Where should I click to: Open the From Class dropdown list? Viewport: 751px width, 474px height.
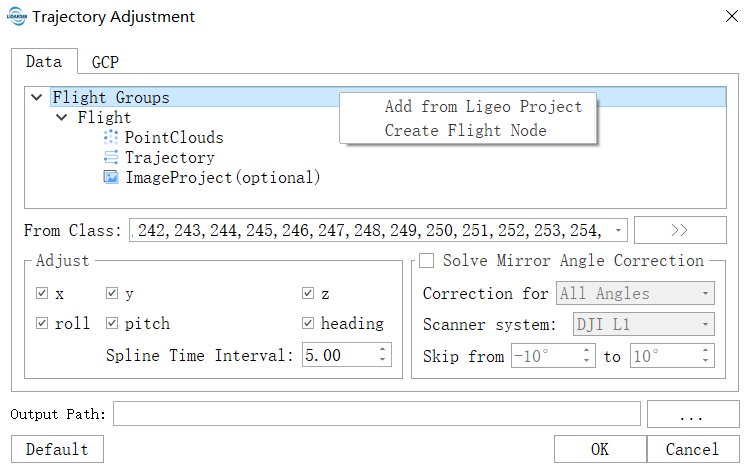click(x=620, y=231)
